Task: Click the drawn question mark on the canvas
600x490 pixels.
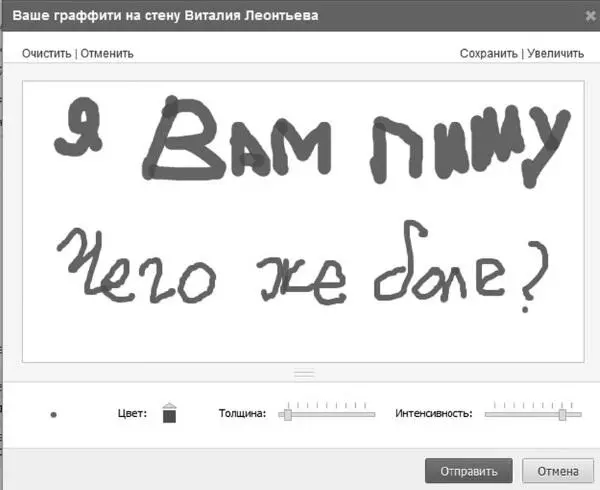Action: point(537,276)
